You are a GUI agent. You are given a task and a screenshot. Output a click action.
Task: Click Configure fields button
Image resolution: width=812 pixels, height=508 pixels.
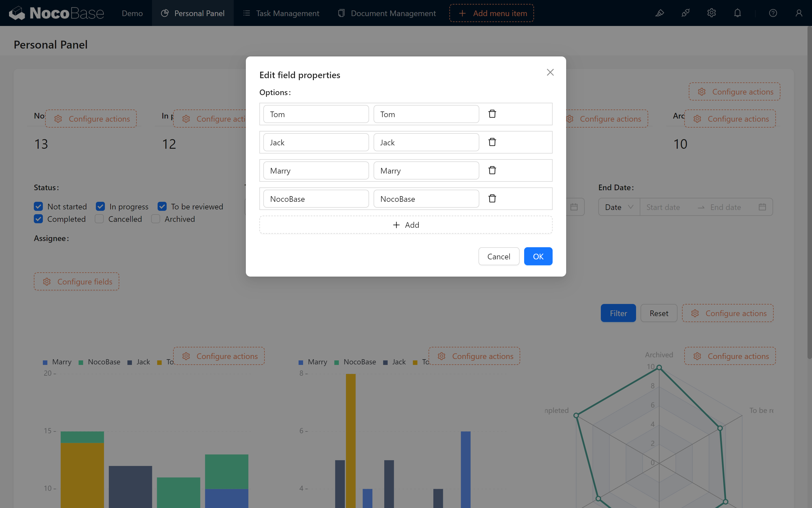[76, 282]
